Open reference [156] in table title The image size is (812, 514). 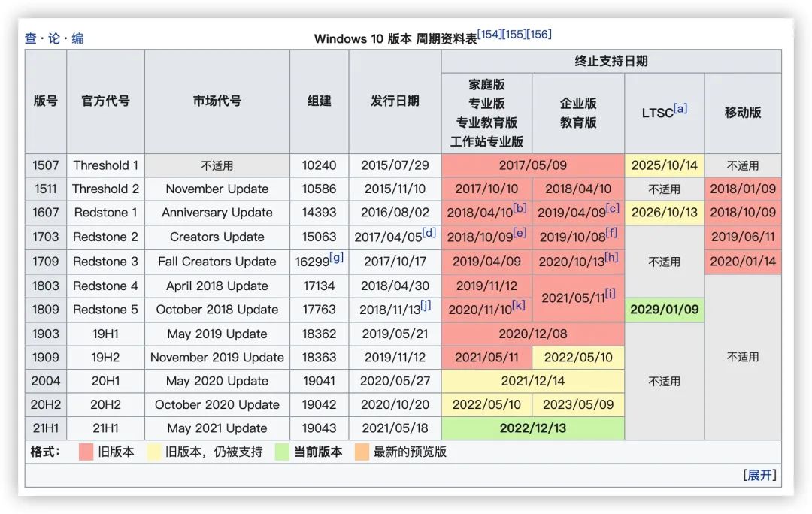coord(539,34)
